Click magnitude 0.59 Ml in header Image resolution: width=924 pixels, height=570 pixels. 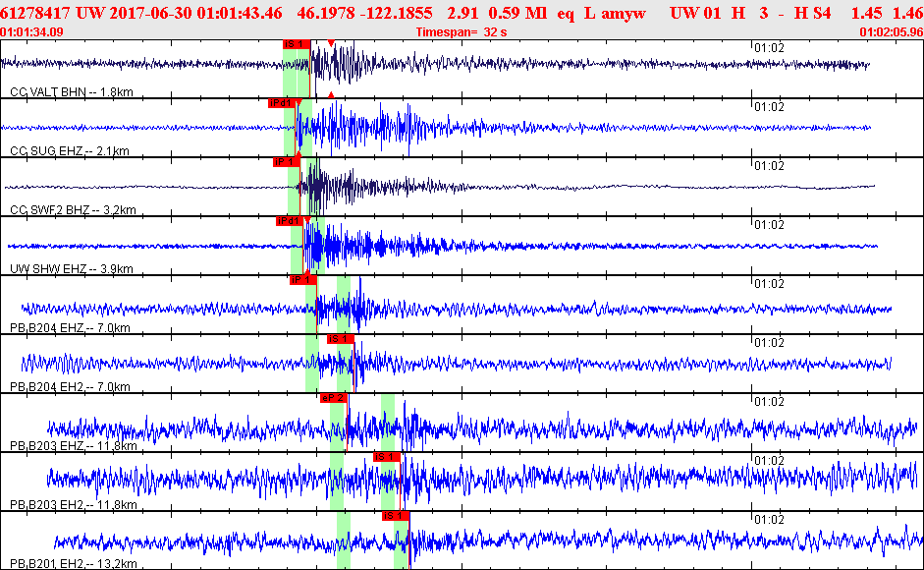pos(518,13)
